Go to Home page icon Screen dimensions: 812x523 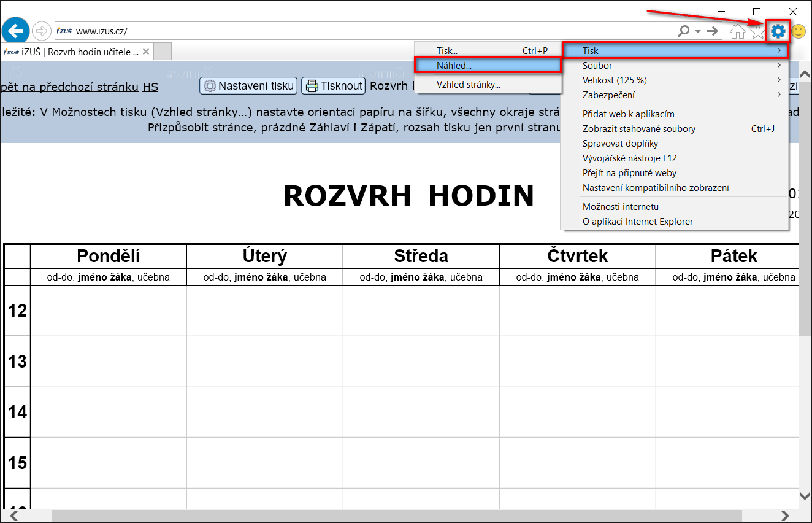click(x=738, y=31)
